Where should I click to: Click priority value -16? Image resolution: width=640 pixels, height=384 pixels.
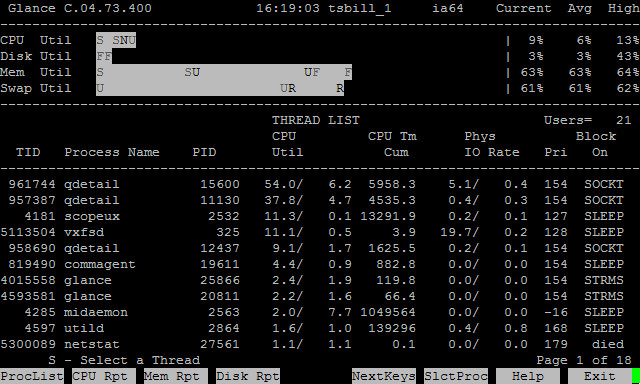556,312
